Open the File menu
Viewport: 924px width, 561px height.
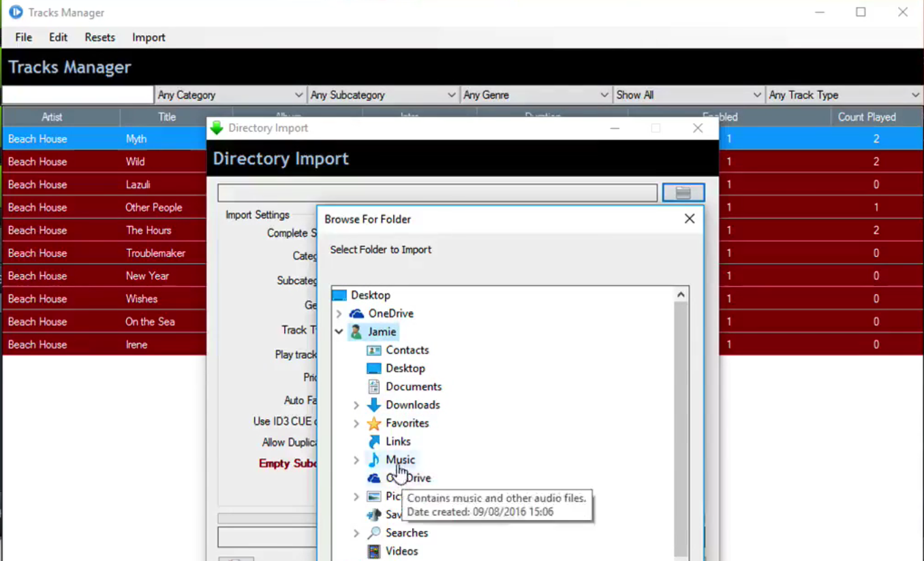(x=24, y=37)
